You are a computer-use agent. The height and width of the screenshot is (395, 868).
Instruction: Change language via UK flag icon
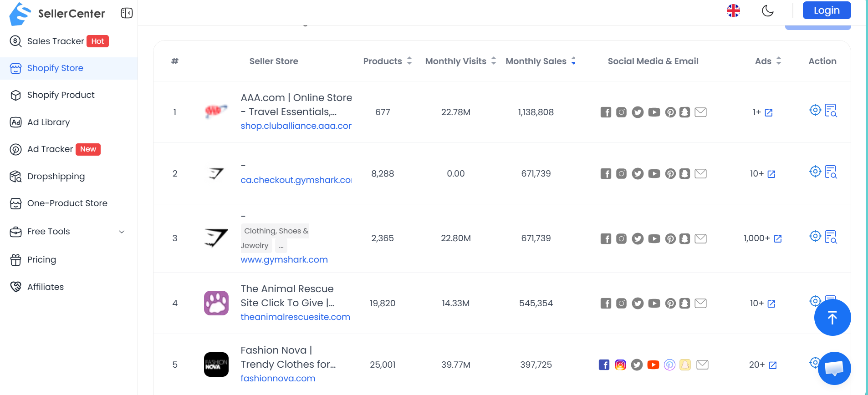coord(733,10)
